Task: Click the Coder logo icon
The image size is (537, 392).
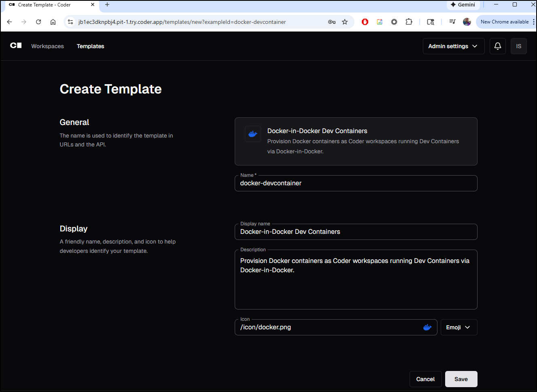Action: [x=16, y=46]
